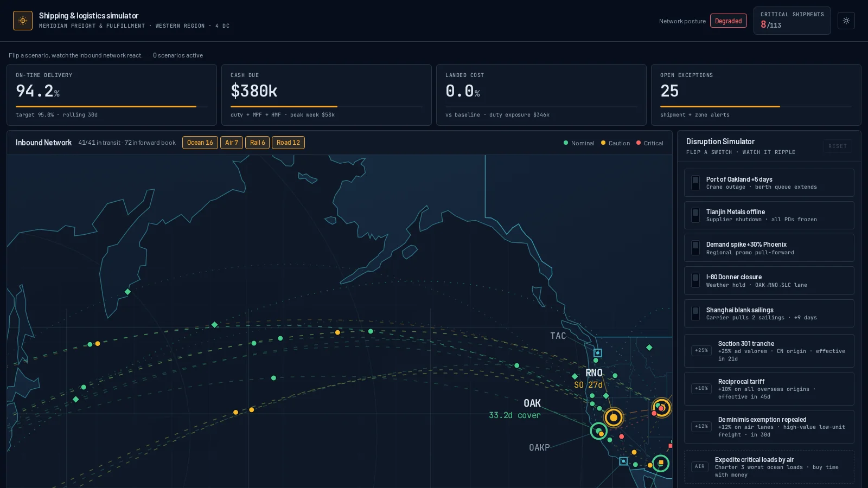Click the +12% badge on De minimis exemption
868x488 pixels.
[702, 427]
